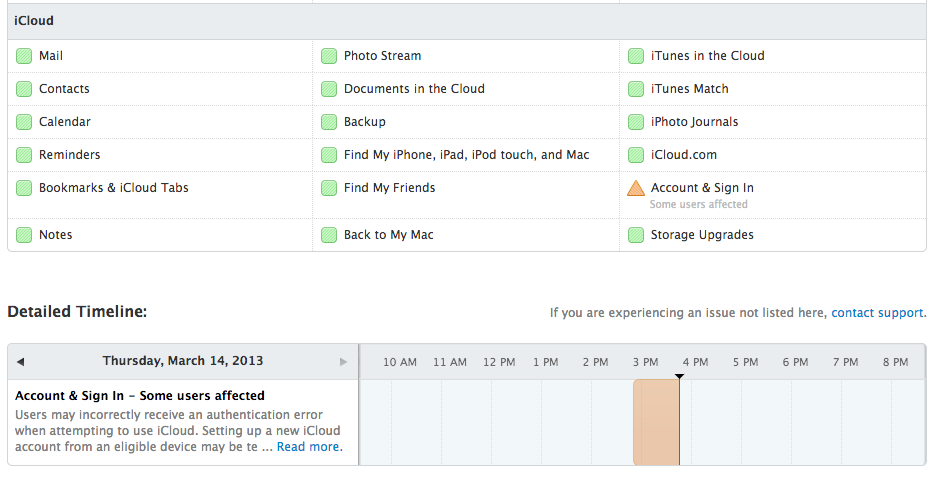The height and width of the screenshot is (487, 952).
Task: Select the Account & Sign In service label
Action: (x=702, y=188)
